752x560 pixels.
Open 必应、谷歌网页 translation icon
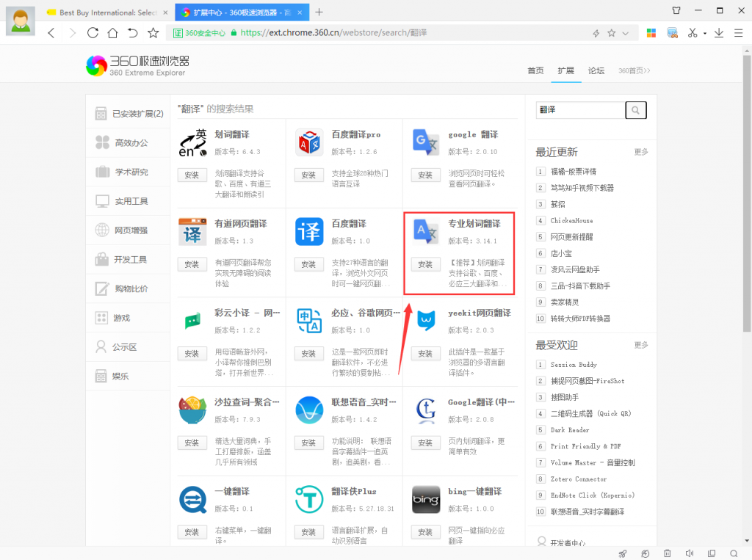coord(309,321)
